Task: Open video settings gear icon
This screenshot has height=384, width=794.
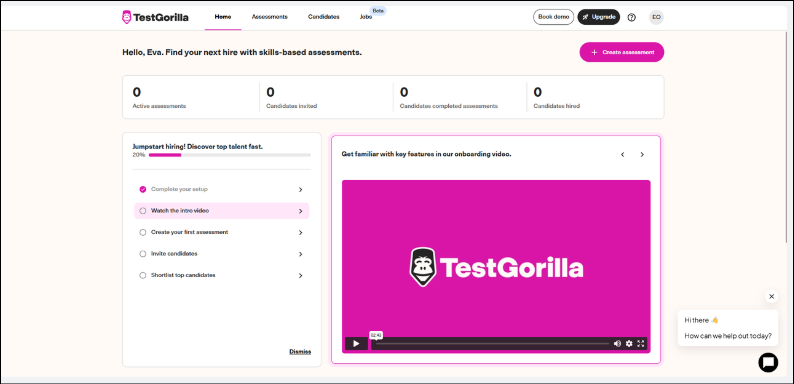Action: [629, 343]
